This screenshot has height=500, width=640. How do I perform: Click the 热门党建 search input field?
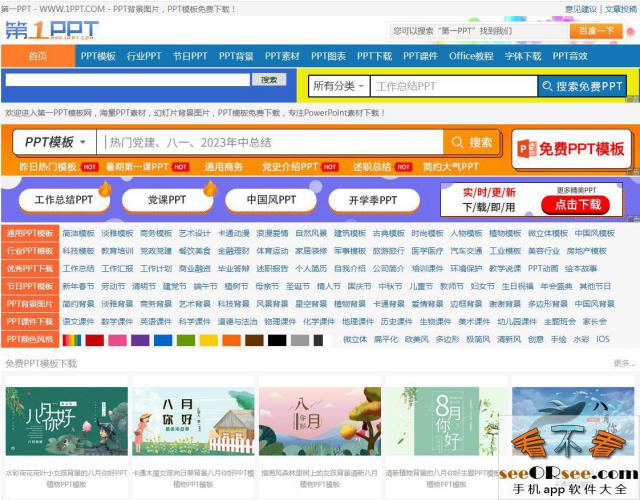tap(270, 143)
